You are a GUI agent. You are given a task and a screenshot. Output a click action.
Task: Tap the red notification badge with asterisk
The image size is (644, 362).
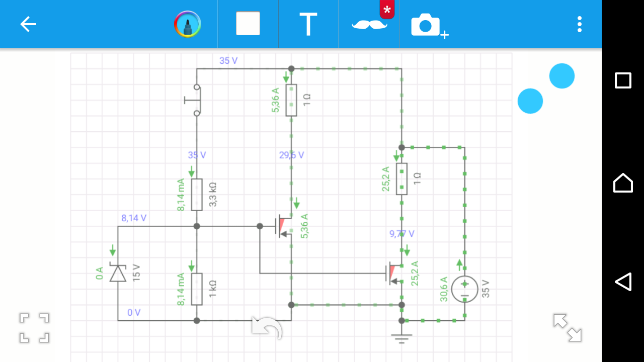coord(387,10)
